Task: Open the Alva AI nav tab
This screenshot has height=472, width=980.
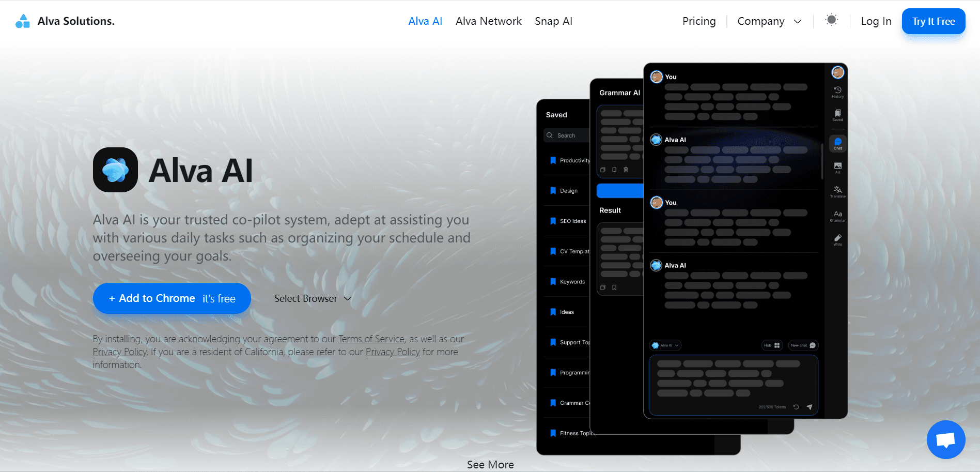Action: (425, 21)
